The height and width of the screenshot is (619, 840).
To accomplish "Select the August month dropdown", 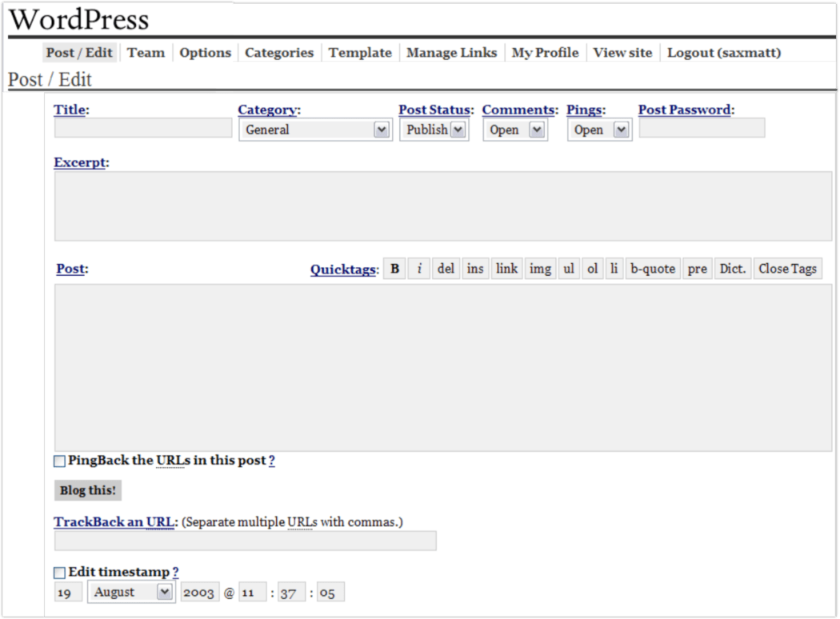I will click(x=131, y=593).
